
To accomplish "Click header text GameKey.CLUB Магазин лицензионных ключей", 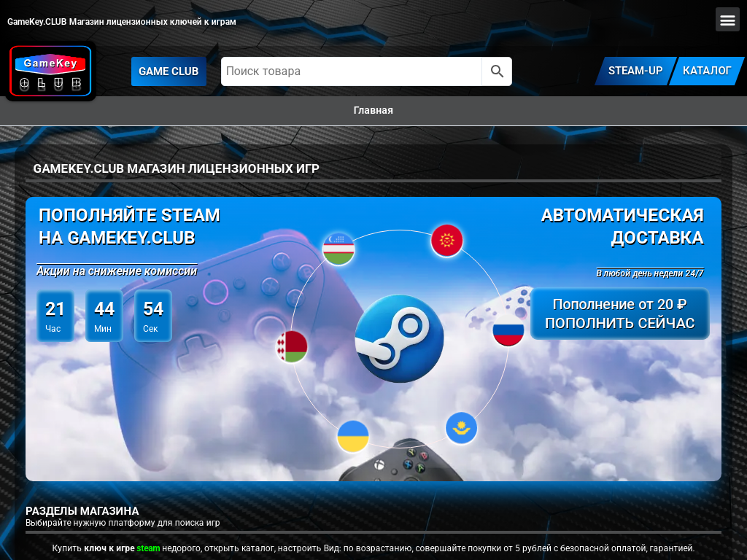I will [122, 21].
